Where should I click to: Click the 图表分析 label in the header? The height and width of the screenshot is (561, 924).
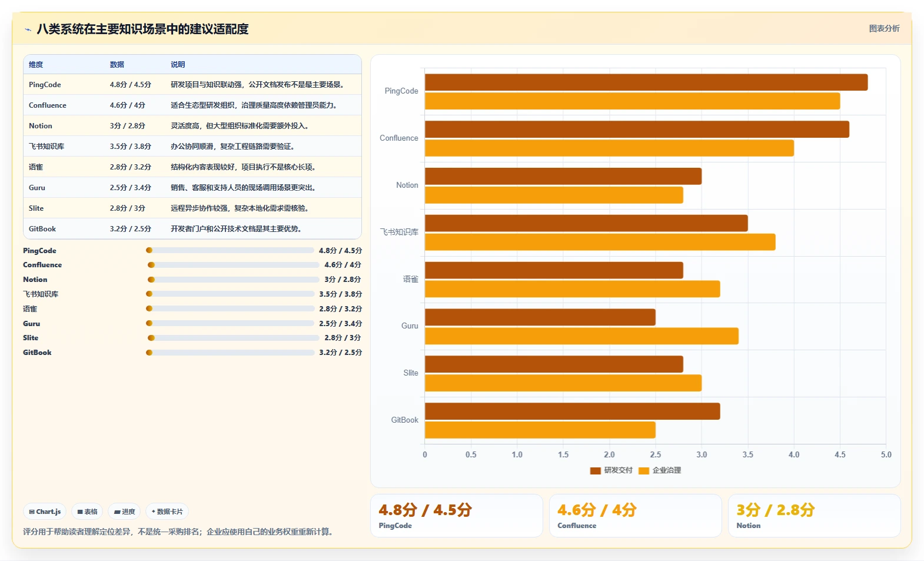pyautogui.click(x=884, y=28)
